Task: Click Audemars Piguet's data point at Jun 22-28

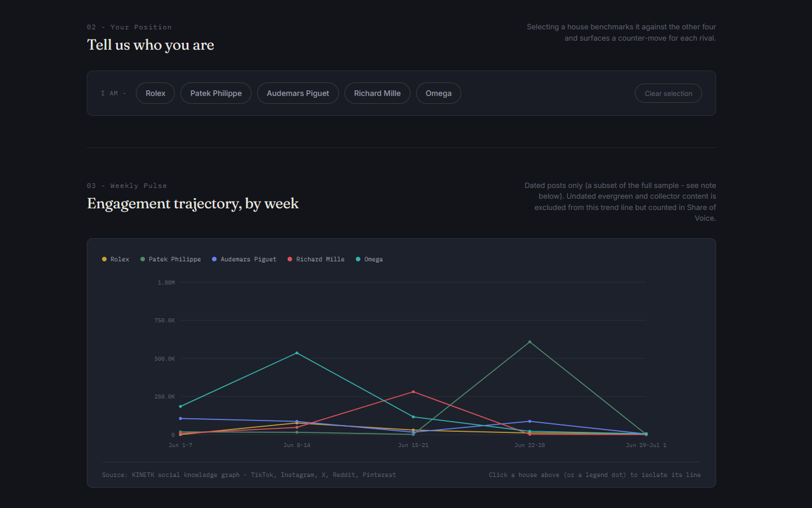Action: (529, 421)
